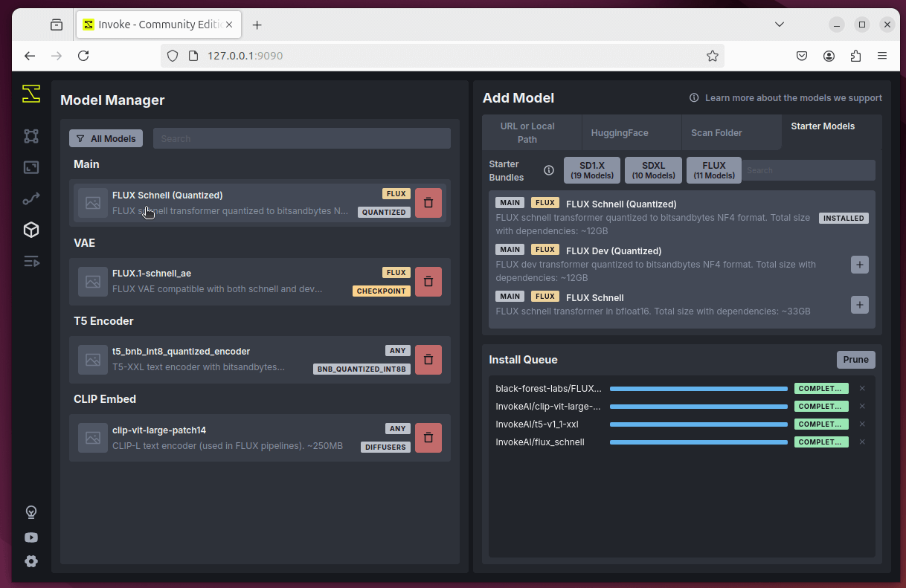906x588 pixels.
Task: Click FLUX Dev (Quantized) starter model title
Action: point(614,251)
